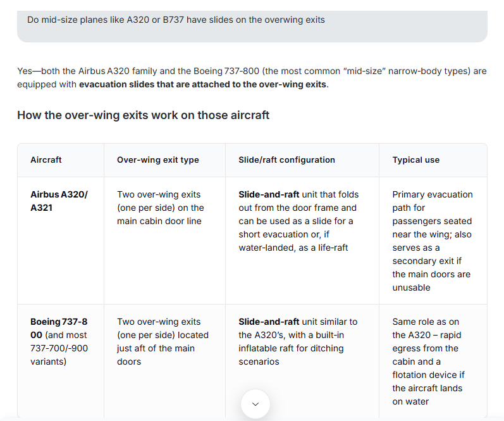Click bold "Slide-and-raft" in the Boeing row

click(269, 322)
